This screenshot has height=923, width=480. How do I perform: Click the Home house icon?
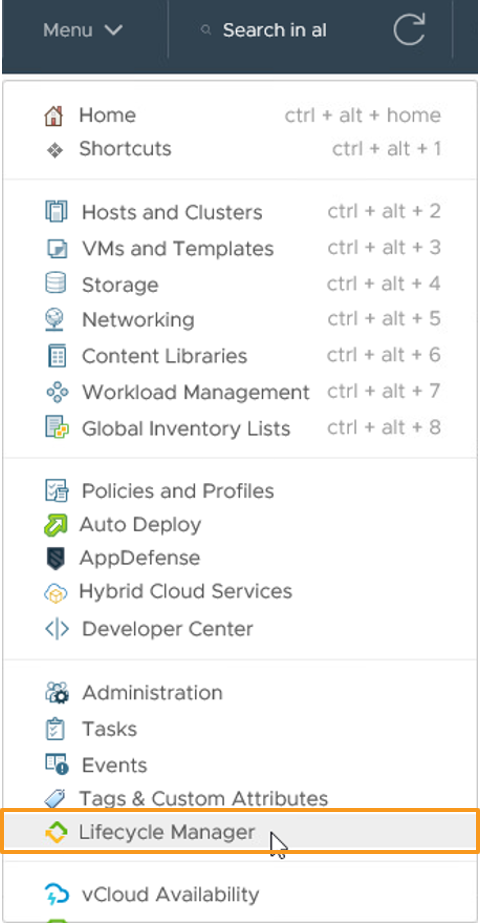pos(54,116)
